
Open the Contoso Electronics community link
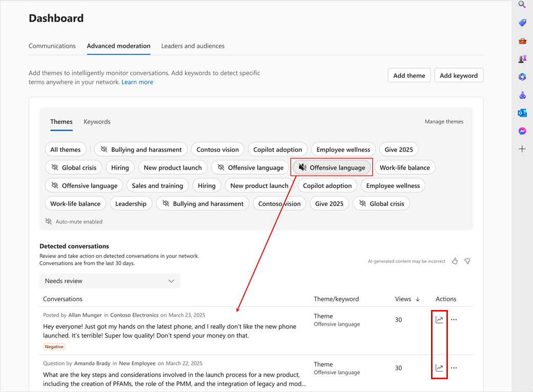(x=134, y=315)
